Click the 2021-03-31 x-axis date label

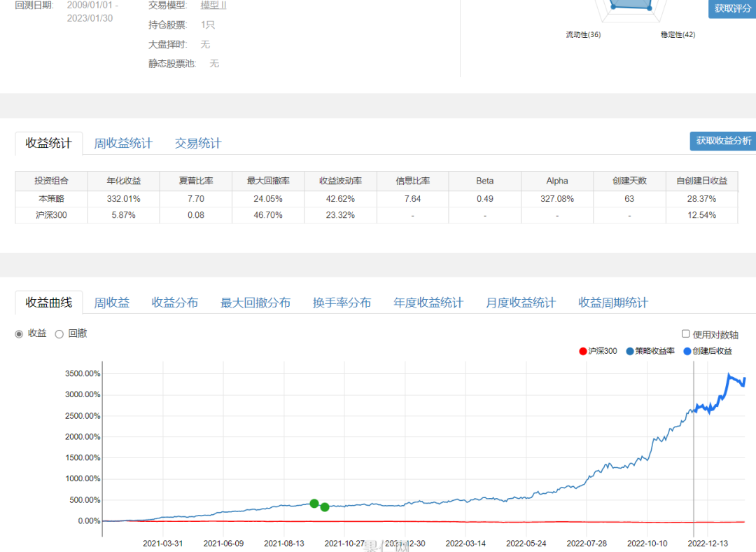163,544
